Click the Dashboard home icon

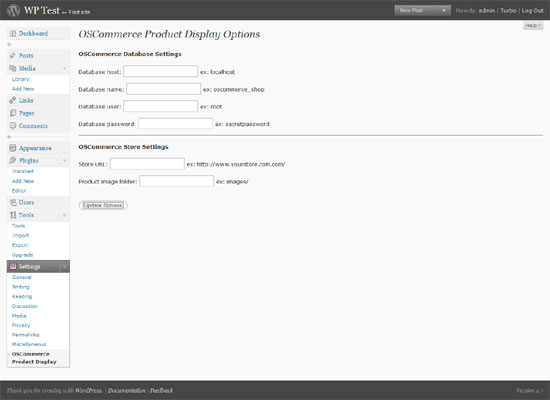[13, 34]
